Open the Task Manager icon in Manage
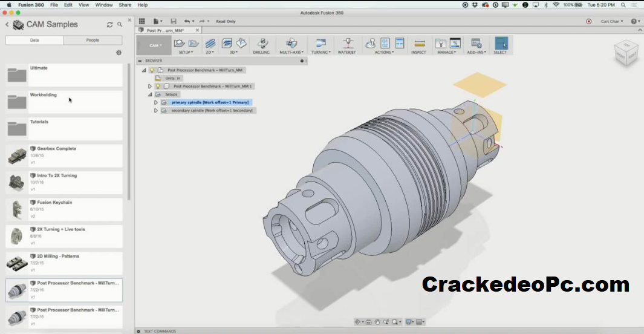 (455, 43)
